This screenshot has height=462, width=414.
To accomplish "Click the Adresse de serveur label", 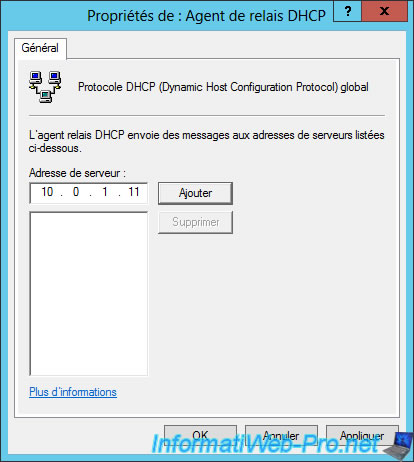I will (77, 173).
